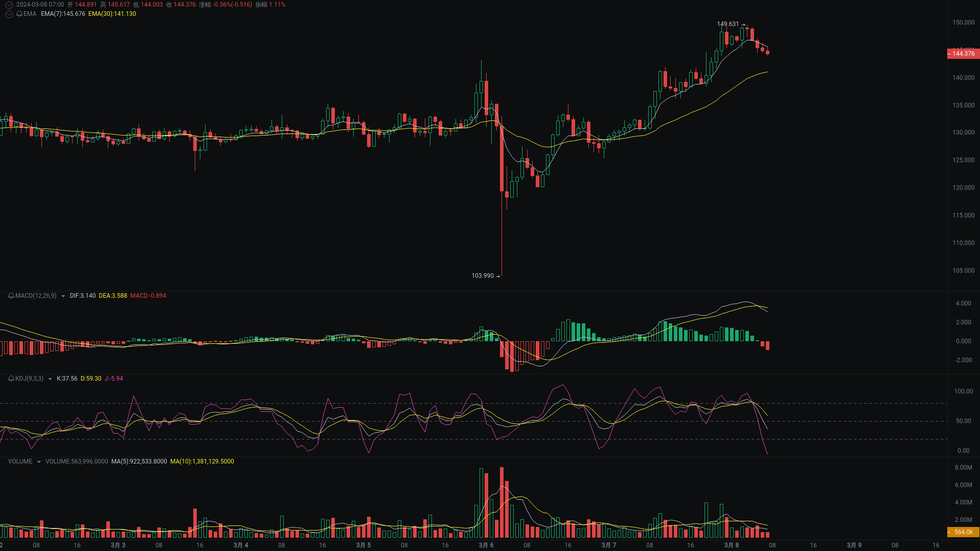The height and width of the screenshot is (551, 980).
Task: Click the open price 144.891
Action: tap(85, 5)
